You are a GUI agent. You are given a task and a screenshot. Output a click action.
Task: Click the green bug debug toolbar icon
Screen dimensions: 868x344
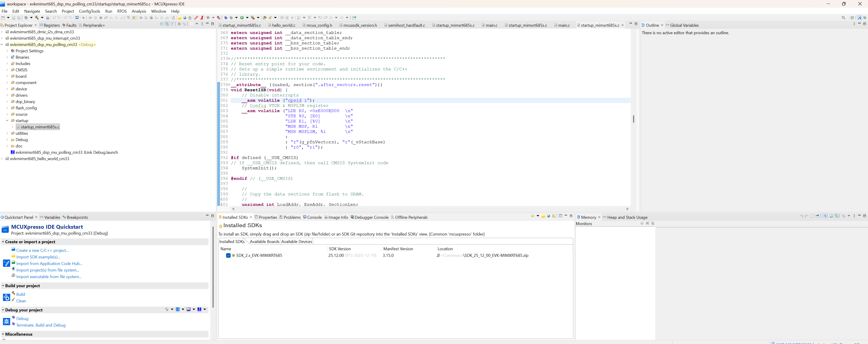(231, 17)
